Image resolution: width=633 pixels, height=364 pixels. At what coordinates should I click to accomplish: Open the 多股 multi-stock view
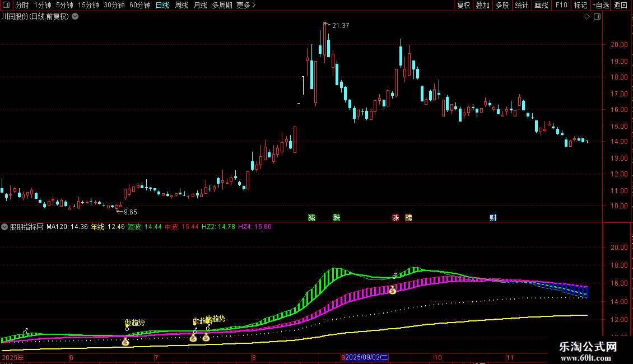coord(502,5)
